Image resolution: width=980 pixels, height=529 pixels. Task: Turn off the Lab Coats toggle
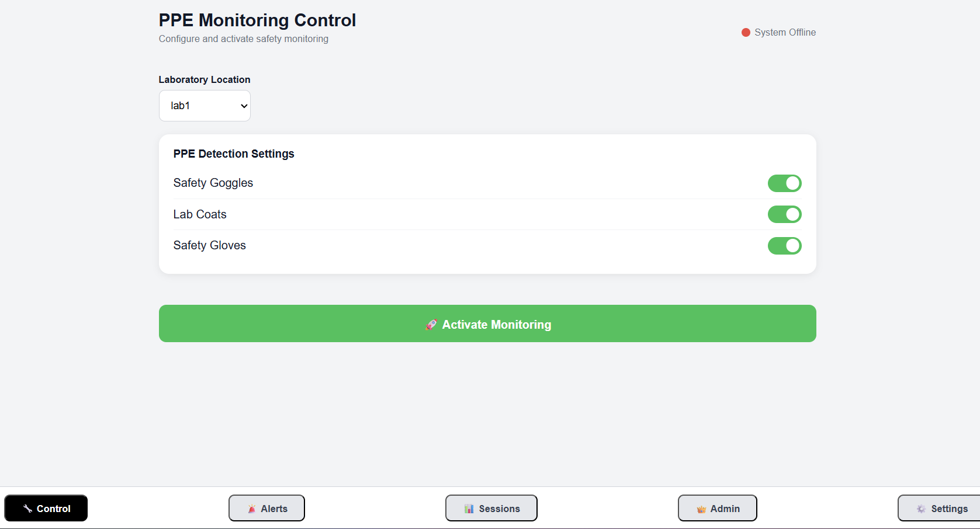[x=784, y=214]
